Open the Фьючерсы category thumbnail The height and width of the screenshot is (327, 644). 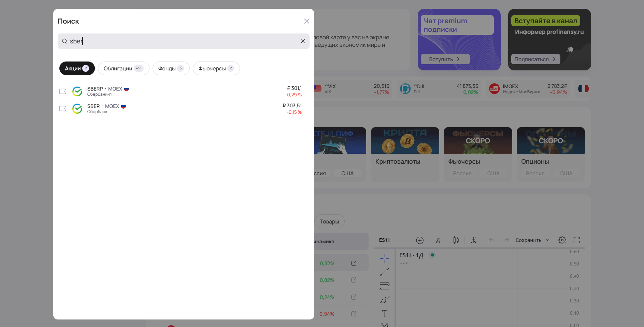pyautogui.click(x=478, y=140)
